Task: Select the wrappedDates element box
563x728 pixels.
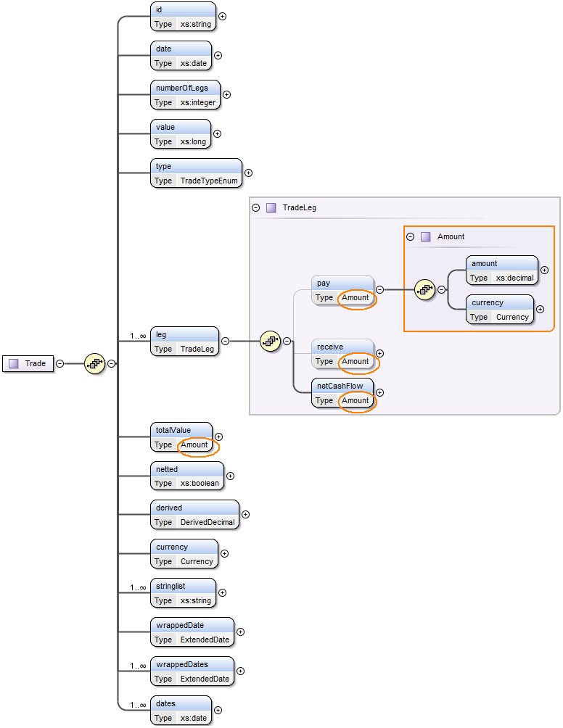Action: 192,671
